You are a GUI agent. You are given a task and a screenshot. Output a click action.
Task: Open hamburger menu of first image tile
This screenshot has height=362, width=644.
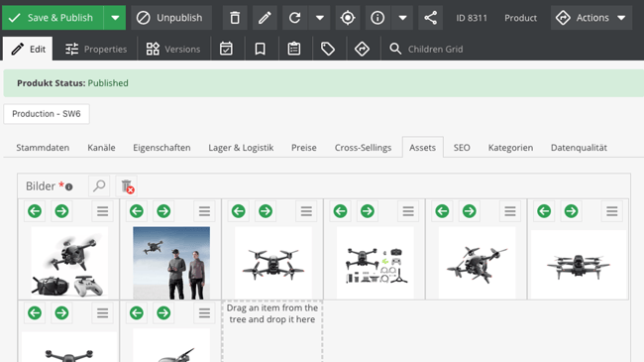pyautogui.click(x=103, y=211)
